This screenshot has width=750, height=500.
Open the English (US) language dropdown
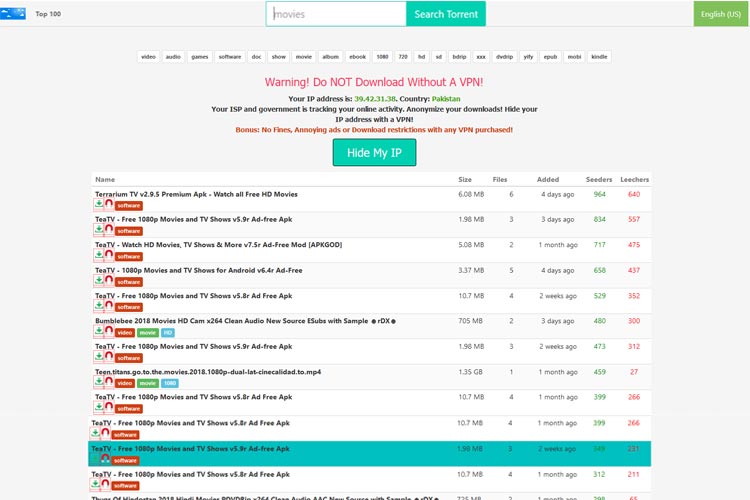point(721,14)
